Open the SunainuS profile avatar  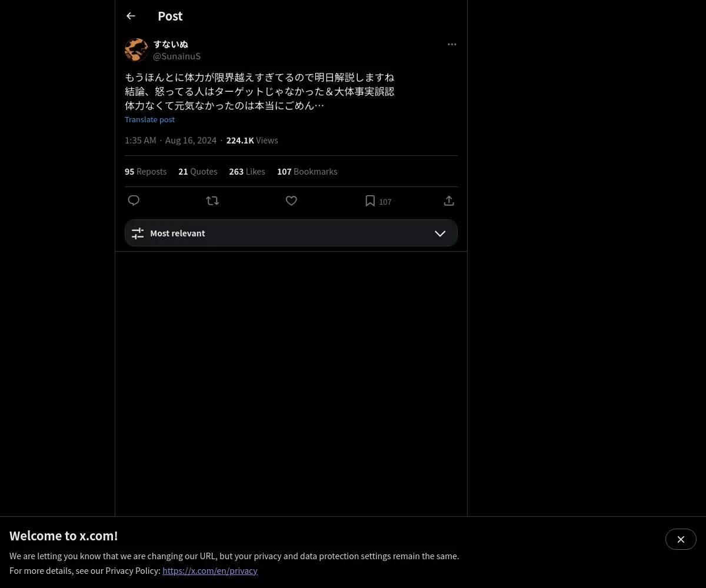point(136,50)
